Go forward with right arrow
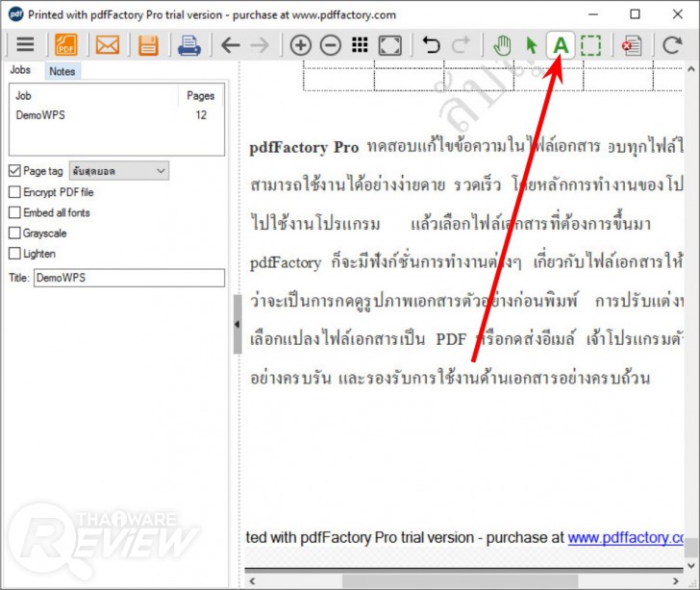The width and height of the screenshot is (700, 590). [260, 45]
